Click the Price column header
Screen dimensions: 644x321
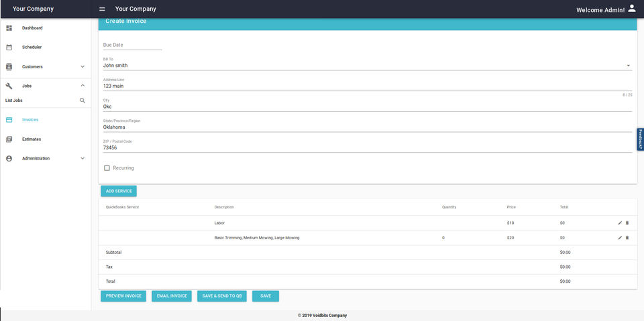511,207
